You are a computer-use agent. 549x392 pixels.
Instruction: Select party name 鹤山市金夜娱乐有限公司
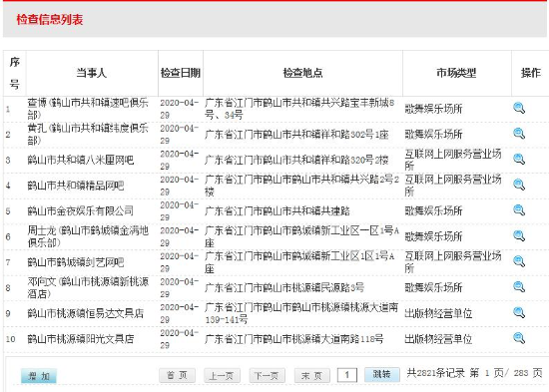[x=81, y=211]
